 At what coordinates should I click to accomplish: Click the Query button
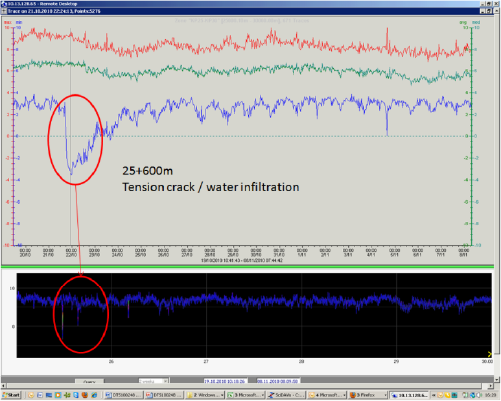[89, 382]
